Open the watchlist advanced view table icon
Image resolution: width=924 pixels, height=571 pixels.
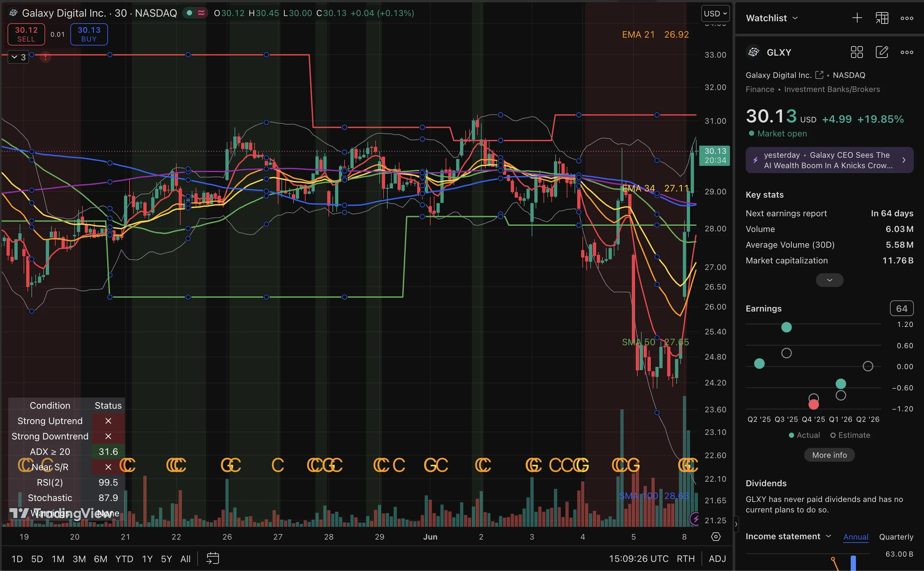pos(882,18)
